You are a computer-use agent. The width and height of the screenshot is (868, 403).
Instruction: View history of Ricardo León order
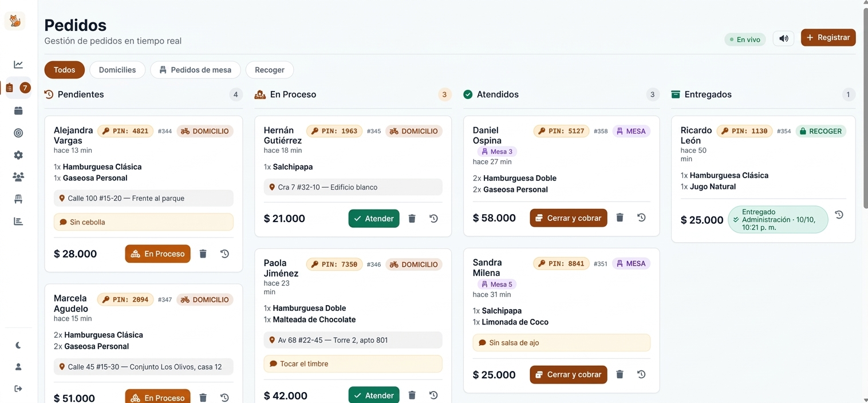pyautogui.click(x=839, y=215)
